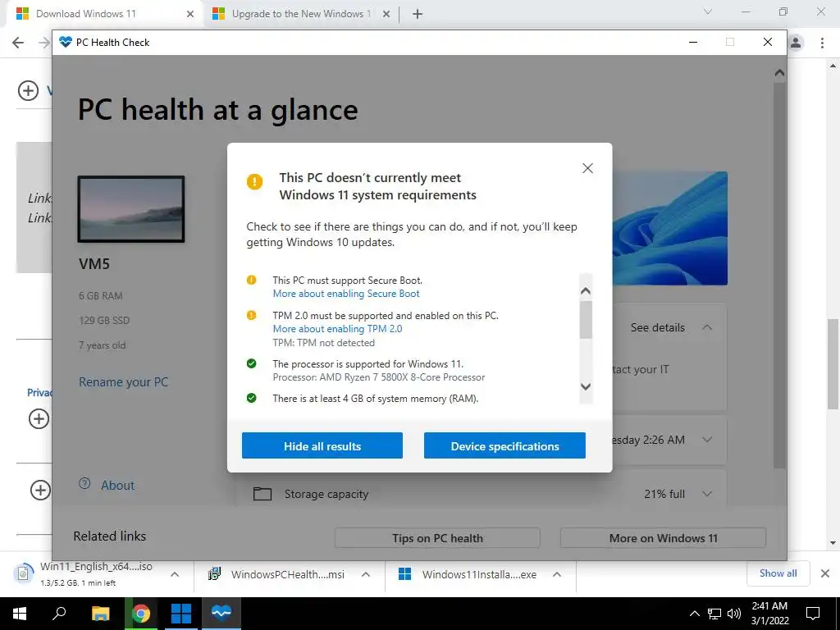Open WindowsPCHealth msi download options
Viewport: 840px width, 630px height.
[x=366, y=574]
